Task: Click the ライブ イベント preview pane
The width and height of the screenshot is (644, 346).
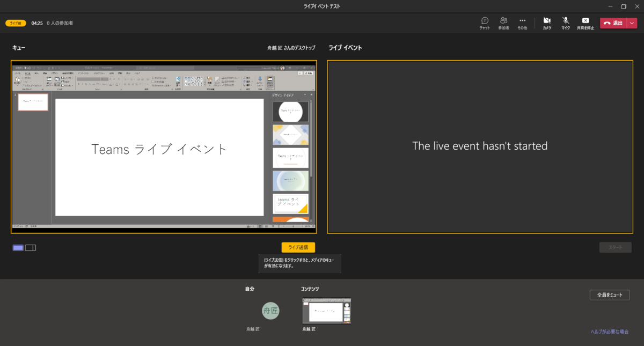Action: (x=480, y=146)
